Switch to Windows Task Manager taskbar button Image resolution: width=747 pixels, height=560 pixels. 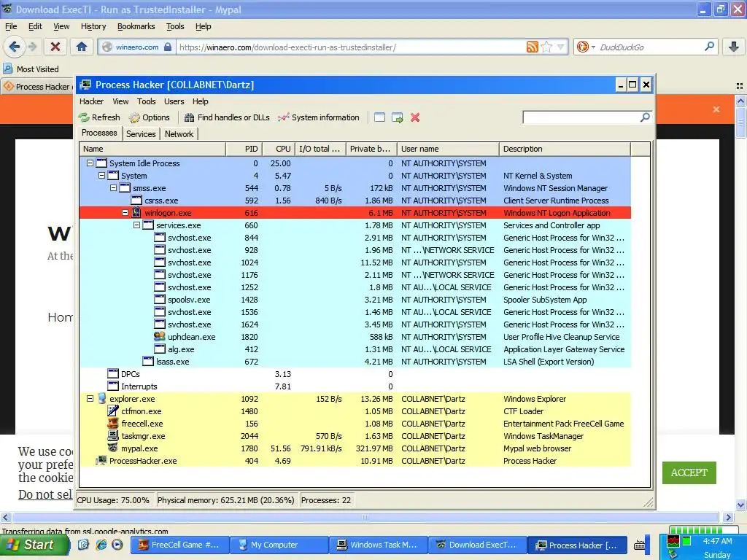378,545
